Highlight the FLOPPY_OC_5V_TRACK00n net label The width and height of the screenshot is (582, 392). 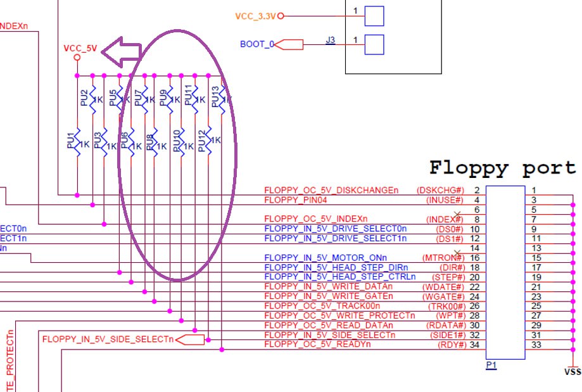(x=322, y=305)
